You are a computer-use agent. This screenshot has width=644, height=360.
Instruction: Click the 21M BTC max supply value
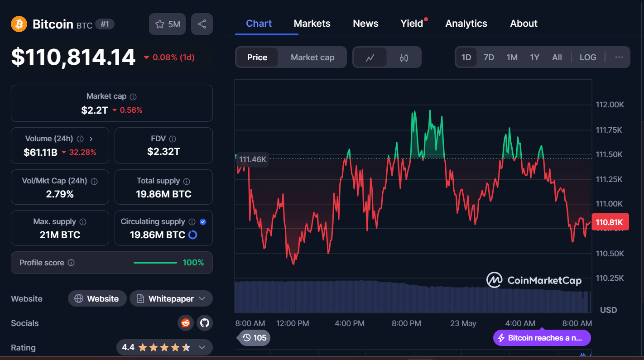(x=60, y=235)
